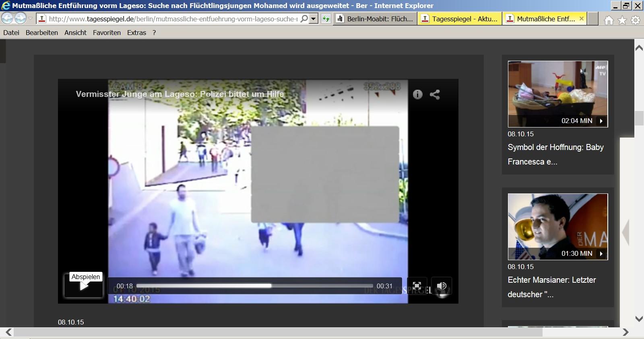644x339 pixels.
Task: Click the horizontal scrollbar left arrow
Action: 8,332
